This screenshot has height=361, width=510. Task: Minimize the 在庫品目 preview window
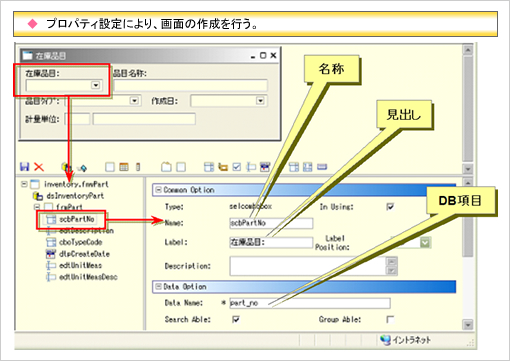click(253, 56)
